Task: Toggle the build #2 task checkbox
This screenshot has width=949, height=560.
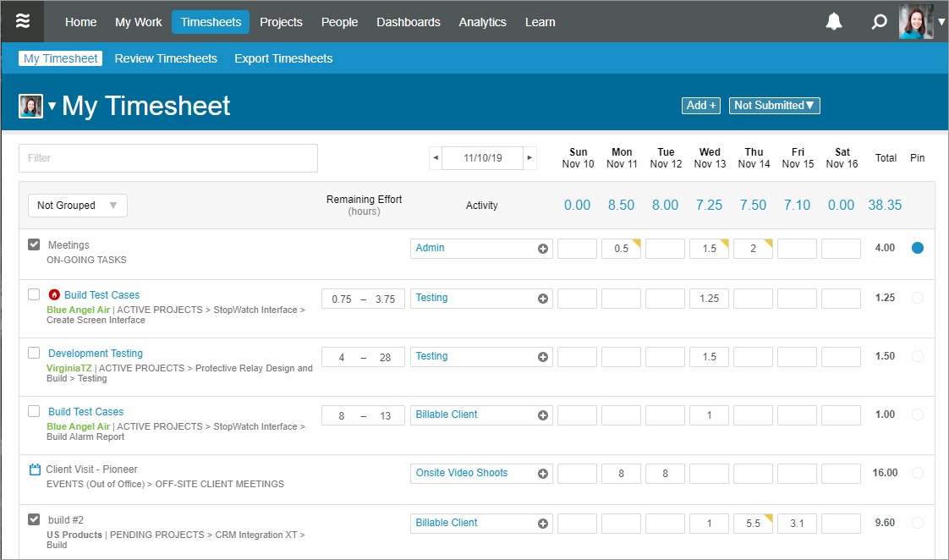Action: coord(34,519)
